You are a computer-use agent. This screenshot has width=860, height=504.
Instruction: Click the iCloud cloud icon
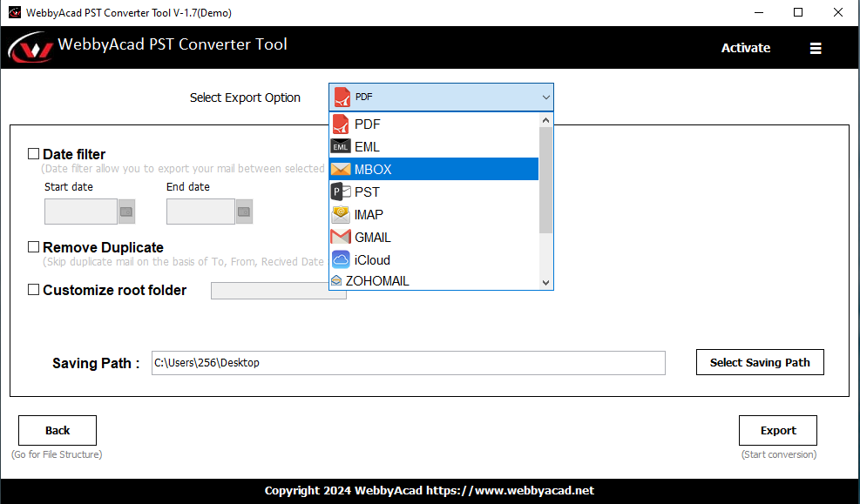pos(341,259)
